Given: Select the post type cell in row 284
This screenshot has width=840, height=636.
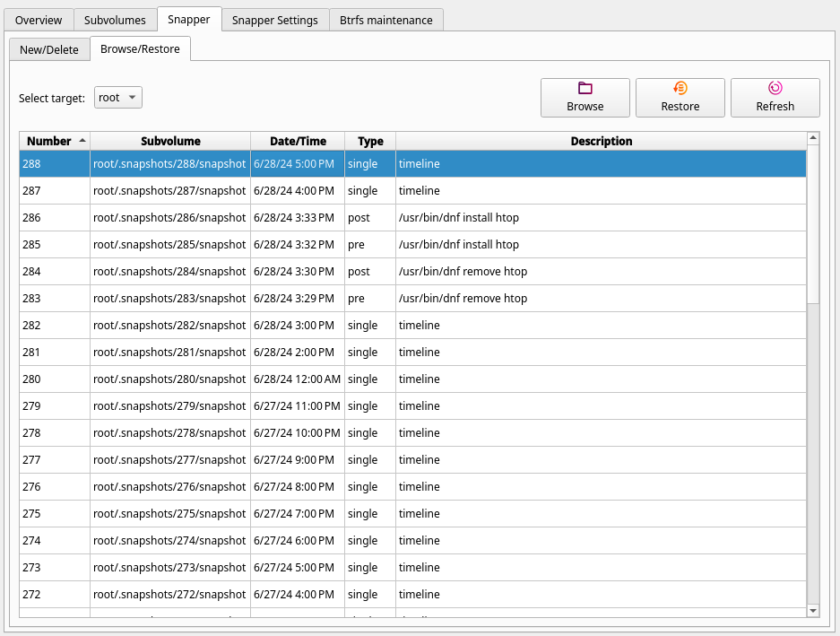Looking at the screenshot, I should 370,271.
